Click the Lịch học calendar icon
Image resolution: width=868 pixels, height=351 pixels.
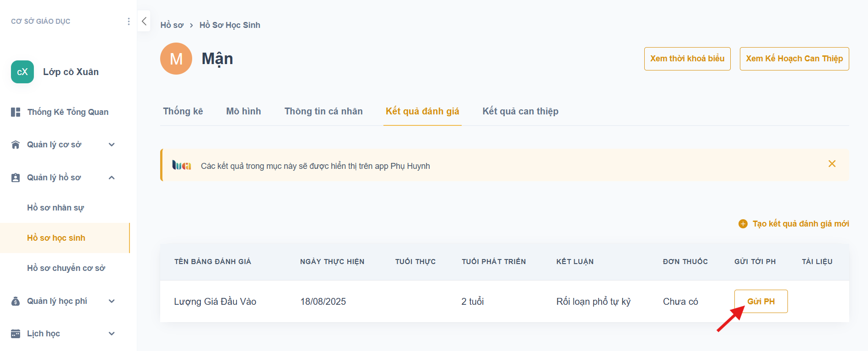click(x=16, y=334)
